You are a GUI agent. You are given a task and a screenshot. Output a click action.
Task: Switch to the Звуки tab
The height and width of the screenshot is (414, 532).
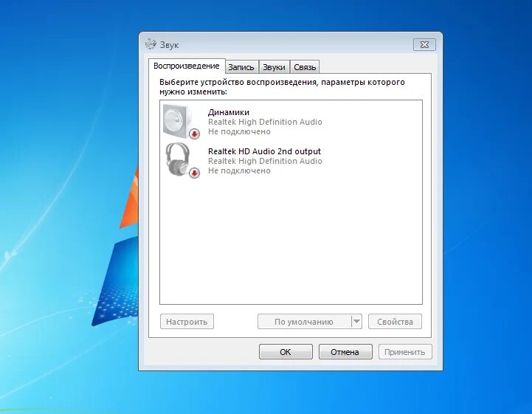274,67
